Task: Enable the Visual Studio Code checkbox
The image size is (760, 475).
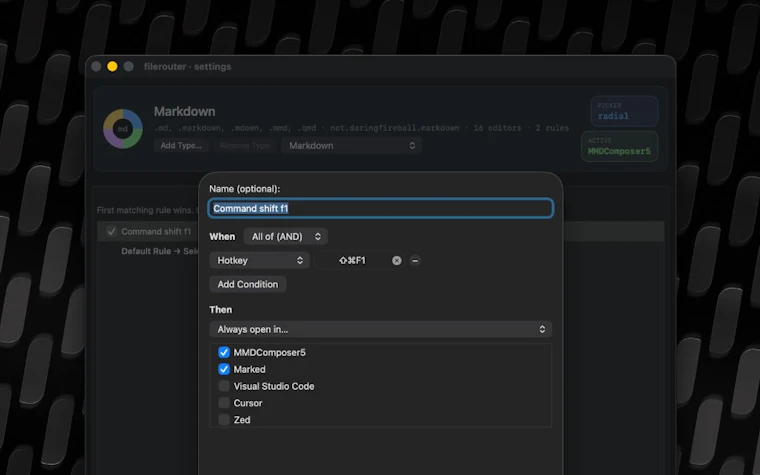Action: [223, 386]
